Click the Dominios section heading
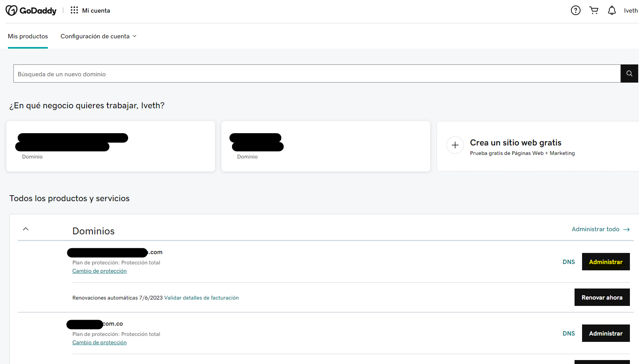639x364 pixels. click(93, 231)
